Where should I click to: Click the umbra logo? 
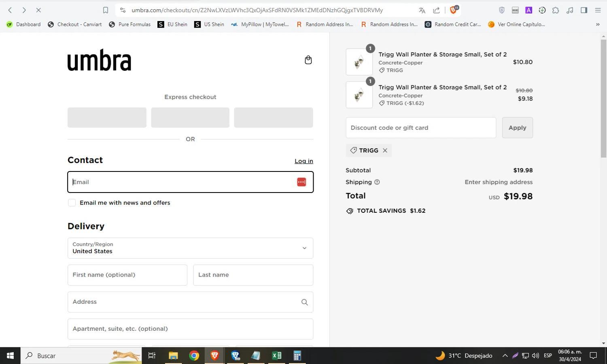tap(100, 60)
